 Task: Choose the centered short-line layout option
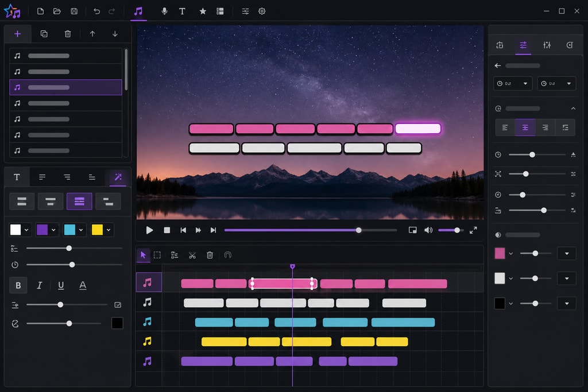[x=51, y=201]
